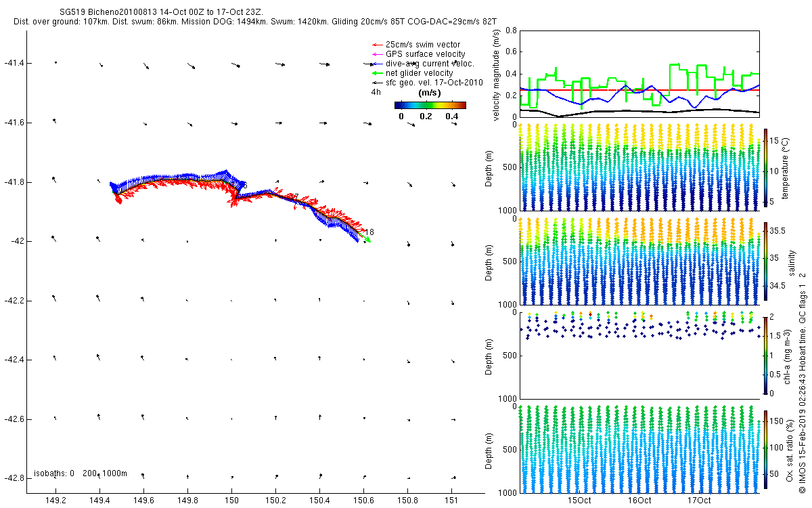Click the Ox. sat. ratio colorbar
The width and height of the screenshot is (812, 508).
point(766,449)
